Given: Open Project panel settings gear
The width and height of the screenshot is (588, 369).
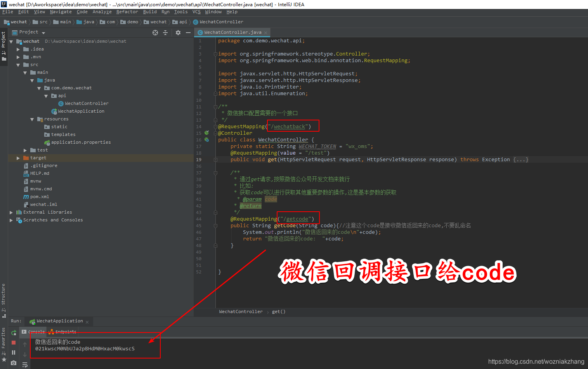Looking at the screenshot, I should (x=178, y=33).
